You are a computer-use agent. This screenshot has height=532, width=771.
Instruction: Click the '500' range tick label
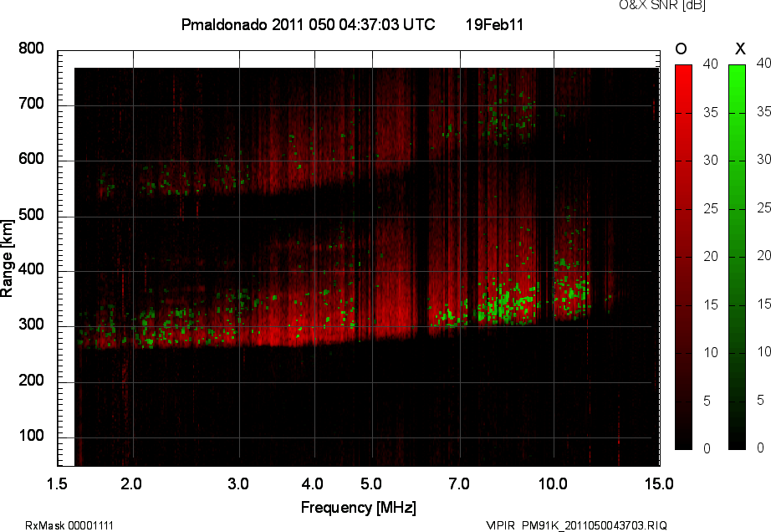(31, 215)
